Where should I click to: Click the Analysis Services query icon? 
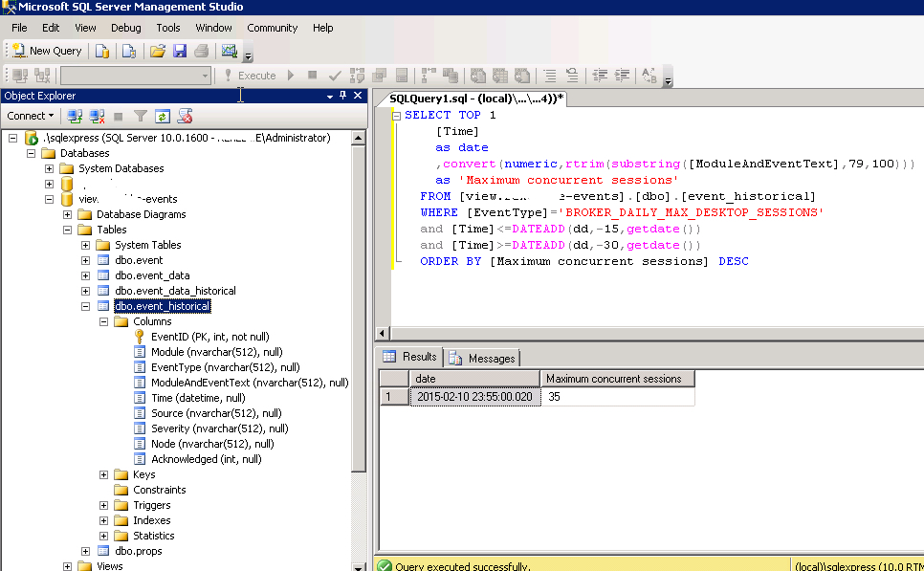pyautogui.click(x=129, y=52)
